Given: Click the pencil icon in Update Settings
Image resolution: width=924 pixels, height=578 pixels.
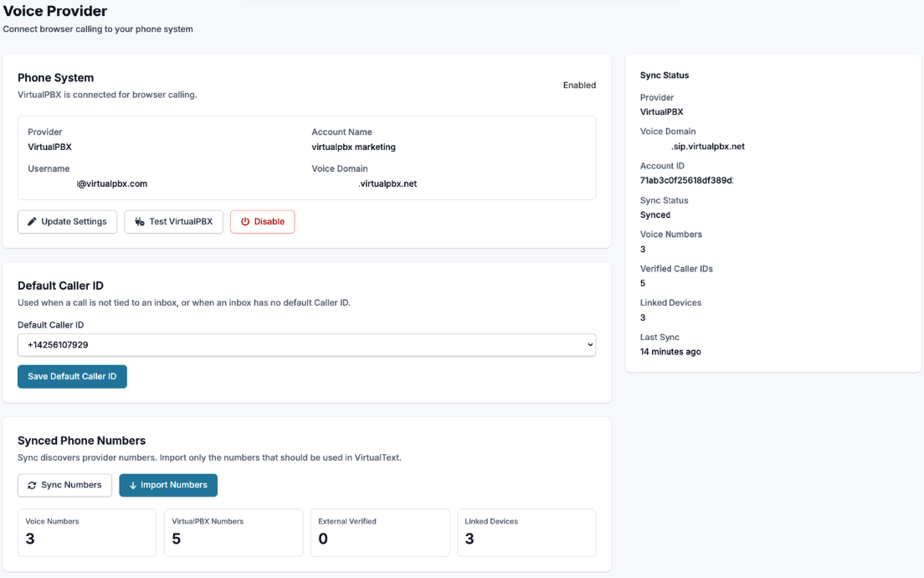Looking at the screenshot, I should pyautogui.click(x=32, y=222).
